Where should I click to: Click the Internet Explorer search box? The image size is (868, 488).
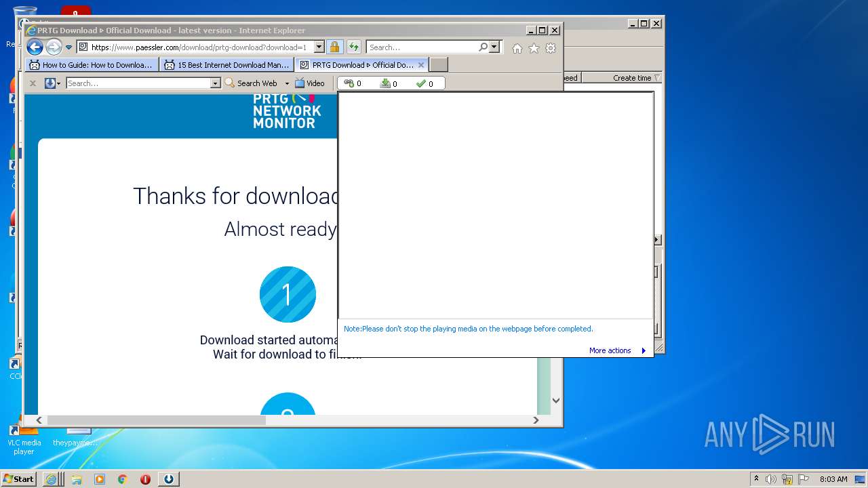[422, 47]
